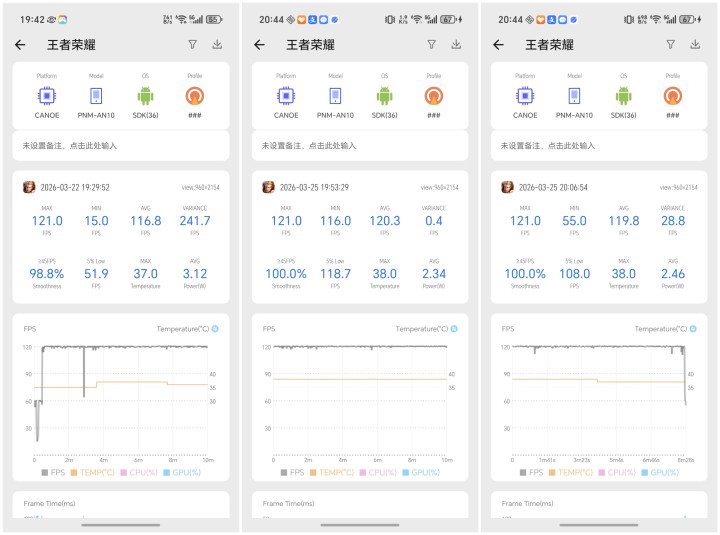Tap 5% Low value 118.7

(x=336, y=274)
